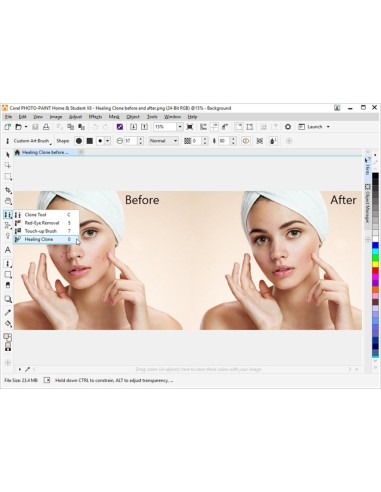Open the Launch dropdown
The width and height of the screenshot is (381, 492).
click(328, 127)
